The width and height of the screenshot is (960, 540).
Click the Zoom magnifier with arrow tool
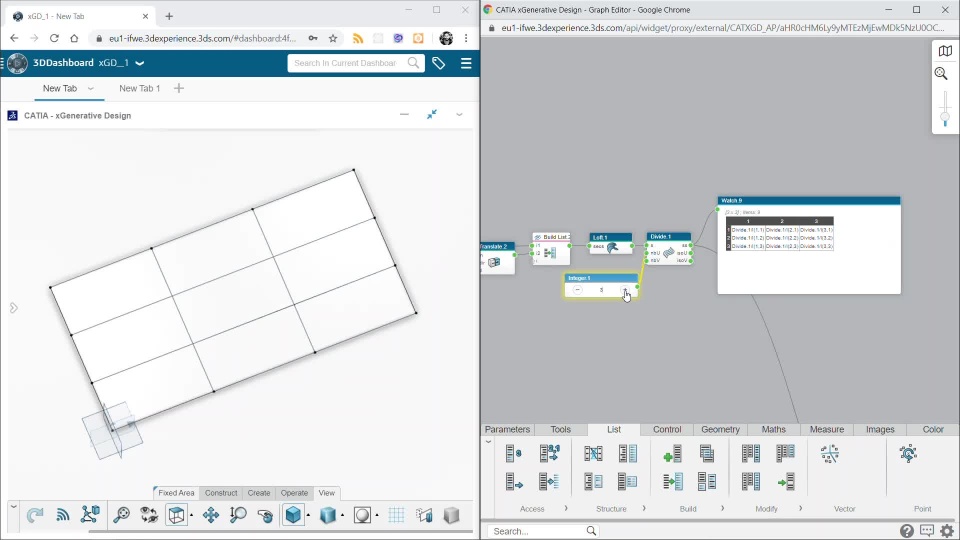click(238, 516)
